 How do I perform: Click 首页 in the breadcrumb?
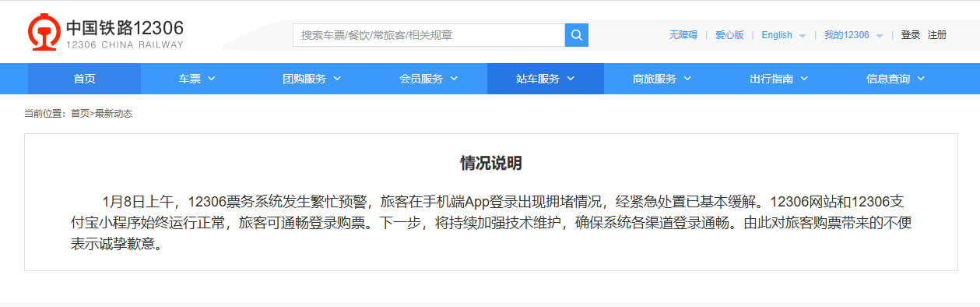click(x=80, y=114)
